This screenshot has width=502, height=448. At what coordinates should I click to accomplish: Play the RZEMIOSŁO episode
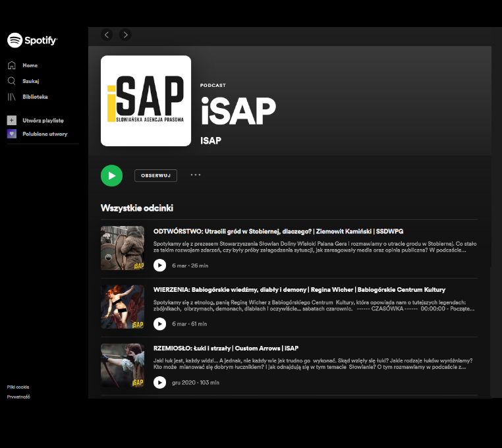[x=159, y=383]
